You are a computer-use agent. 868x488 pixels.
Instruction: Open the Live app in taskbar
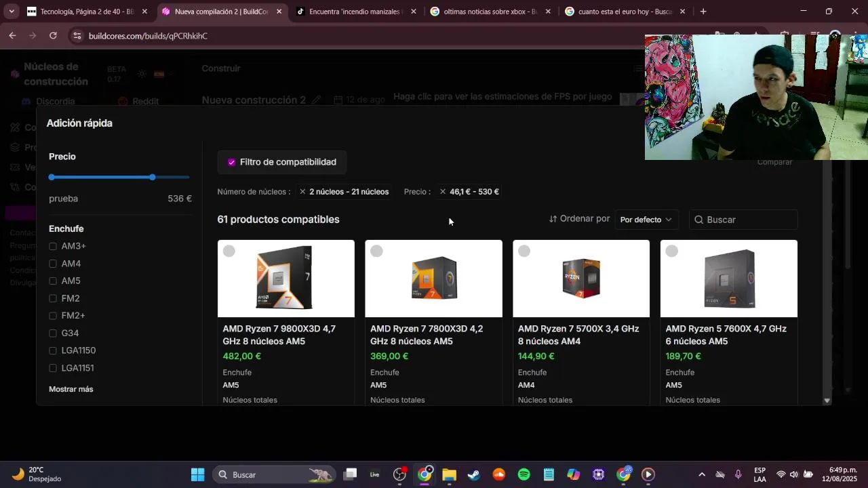click(x=374, y=474)
